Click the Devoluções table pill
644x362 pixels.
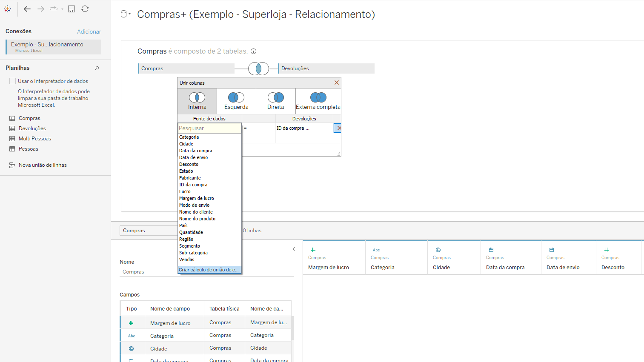(326, 68)
